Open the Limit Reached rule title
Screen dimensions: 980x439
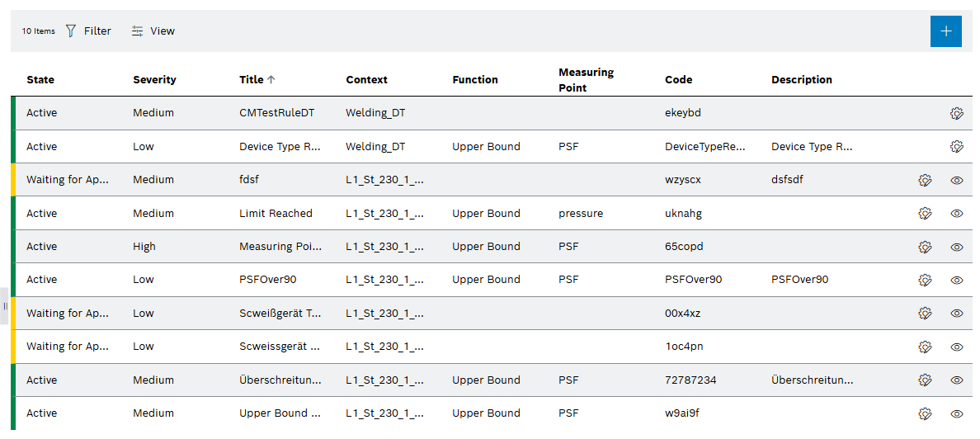coord(276,214)
